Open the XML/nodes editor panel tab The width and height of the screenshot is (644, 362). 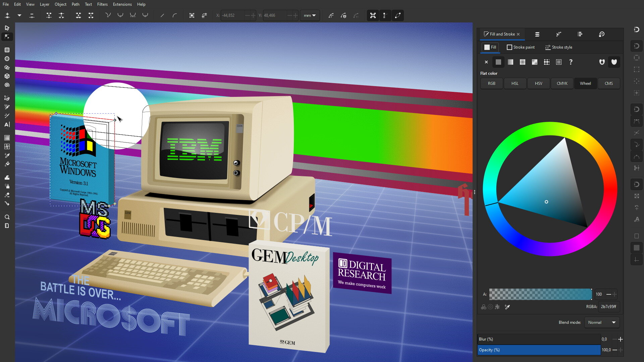click(x=558, y=34)
